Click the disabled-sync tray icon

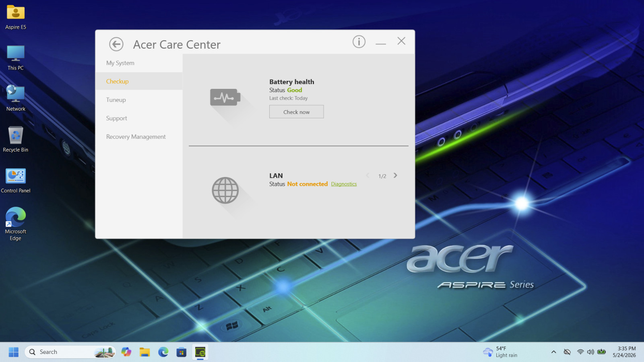567,352
